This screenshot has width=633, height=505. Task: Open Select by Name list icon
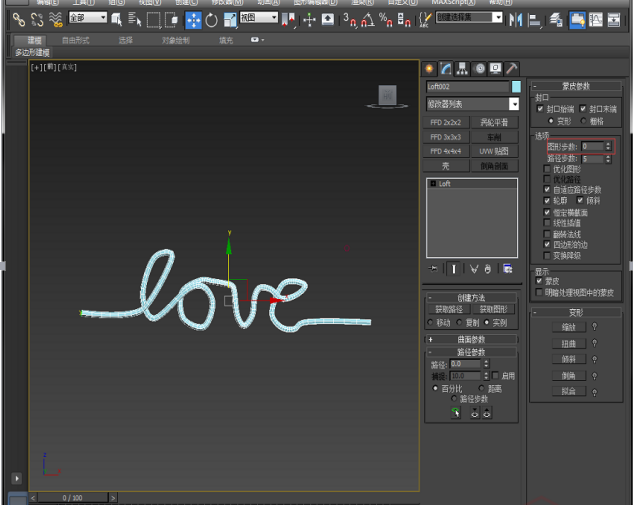[x=134, y=19]
